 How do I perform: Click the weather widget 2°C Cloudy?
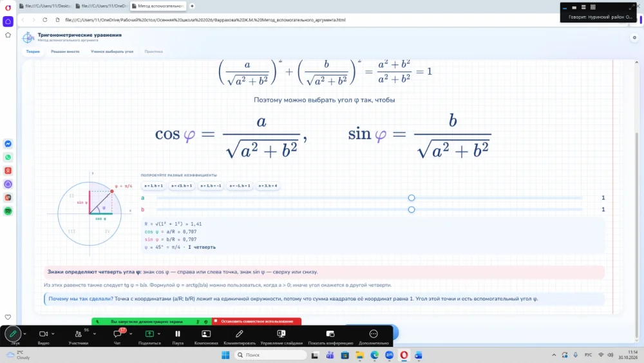pyautogui.click(x=18, y=355)
